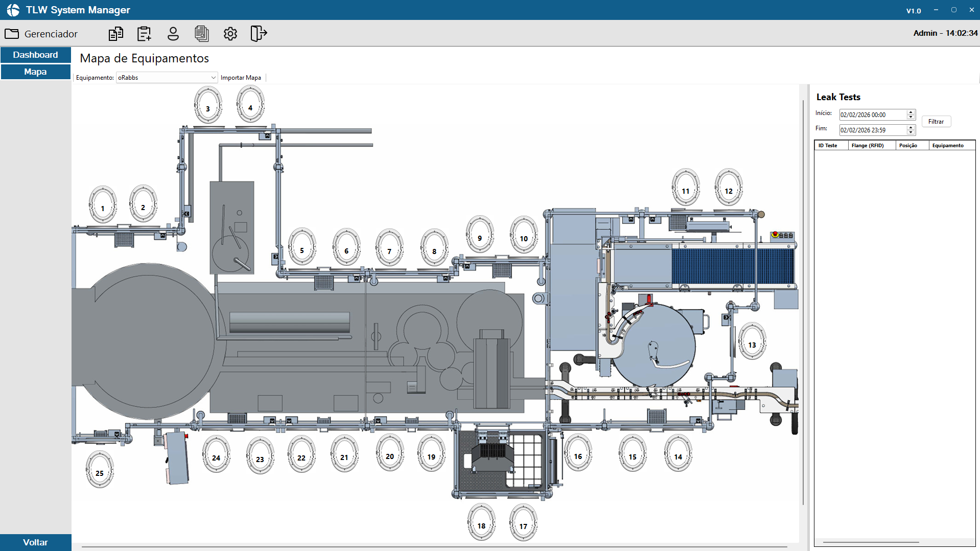Screen dimensions: 980x551
Task: Click the logout exit icon
Action: [259, 34]
